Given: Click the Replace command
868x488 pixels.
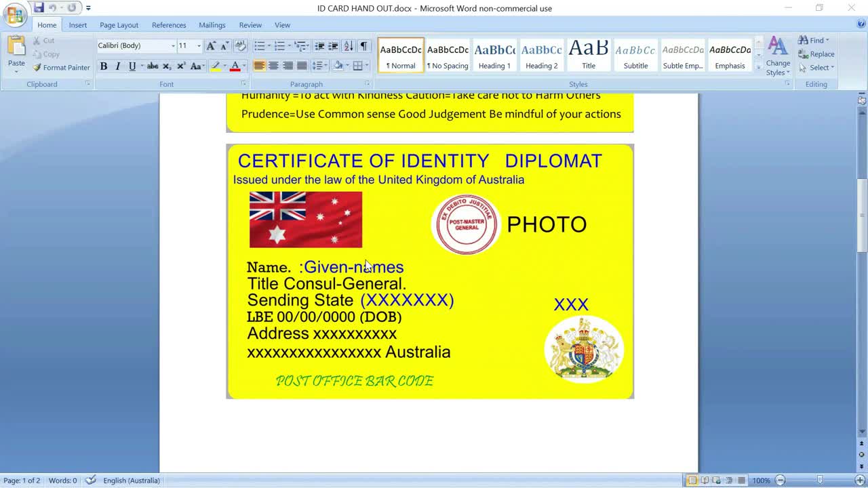Looking at the screenshot, I should click(x=816, y=54).
